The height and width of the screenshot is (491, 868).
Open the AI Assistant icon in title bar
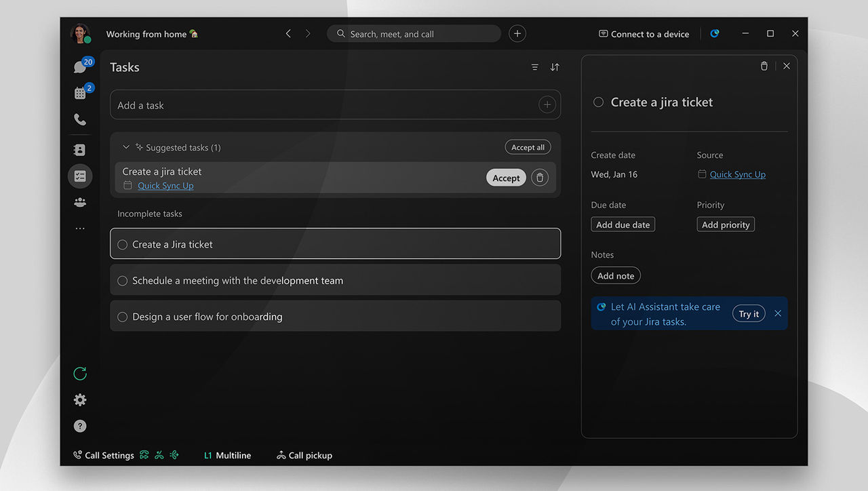(x=714, y=33)
